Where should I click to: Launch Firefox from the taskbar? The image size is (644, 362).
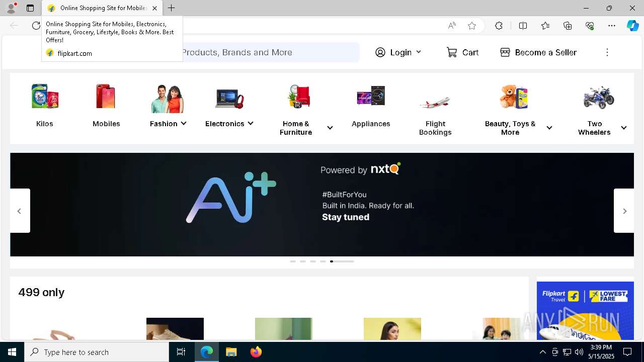[x=256, y=352]
